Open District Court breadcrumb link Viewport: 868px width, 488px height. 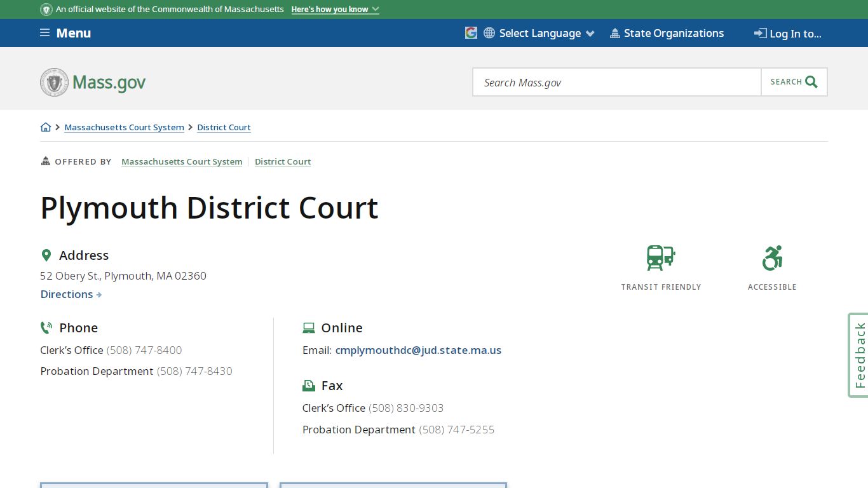tap(224, 128)
